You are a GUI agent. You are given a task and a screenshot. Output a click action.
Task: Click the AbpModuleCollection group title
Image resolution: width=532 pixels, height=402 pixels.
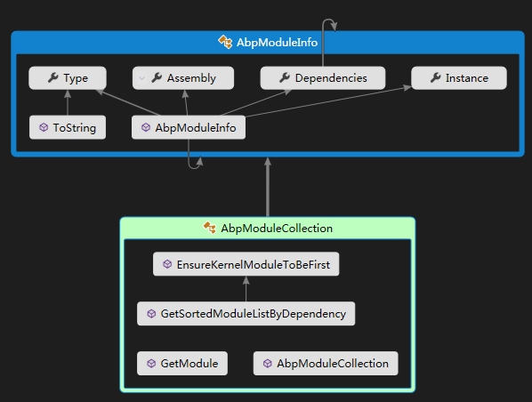[x=277, y=229]
